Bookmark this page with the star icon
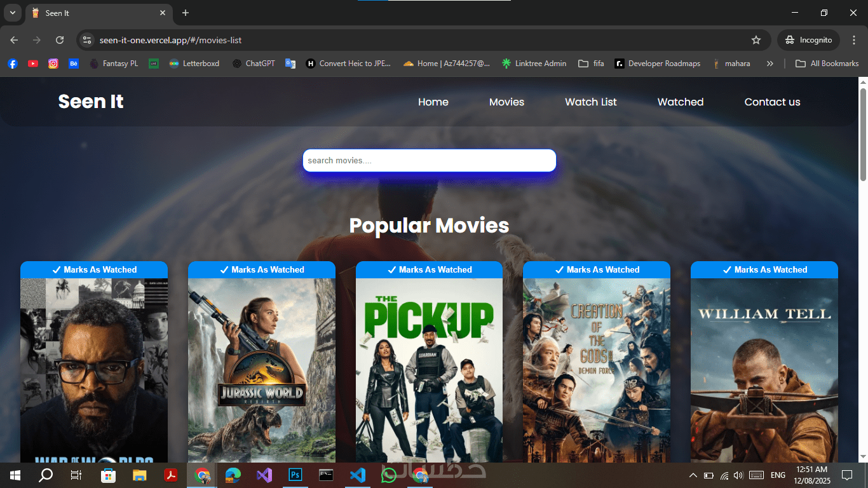Screen dimensions: 868x488 756,40
